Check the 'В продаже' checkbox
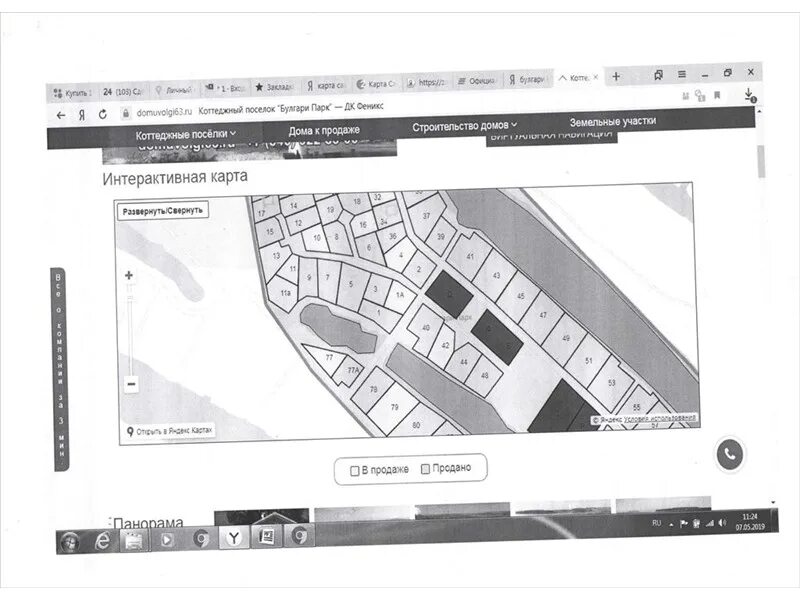800x600 pixels. (355, 471)
